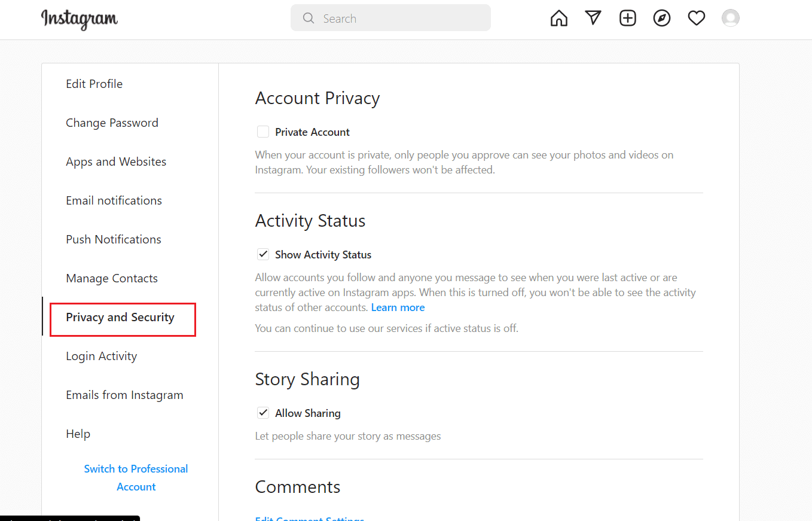Click the profile avatar icon
The image size is (812, 521).
click(731, 18)
